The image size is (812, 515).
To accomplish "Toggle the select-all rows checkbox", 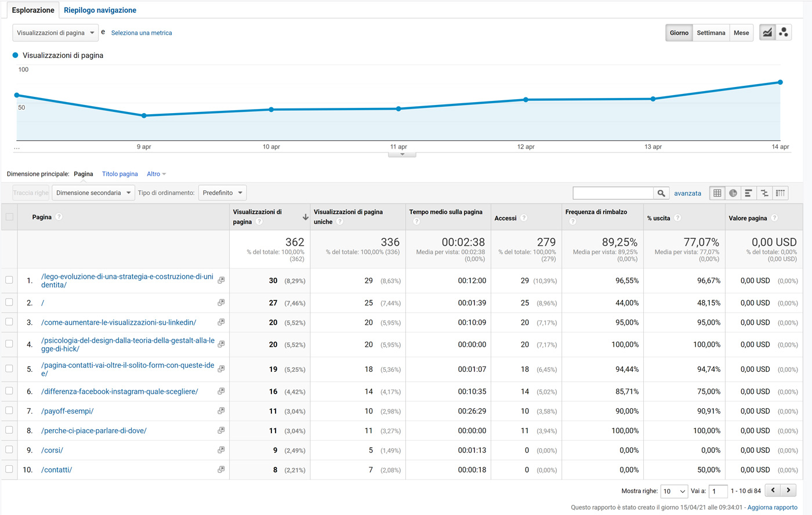I will [x=9, y=217].
